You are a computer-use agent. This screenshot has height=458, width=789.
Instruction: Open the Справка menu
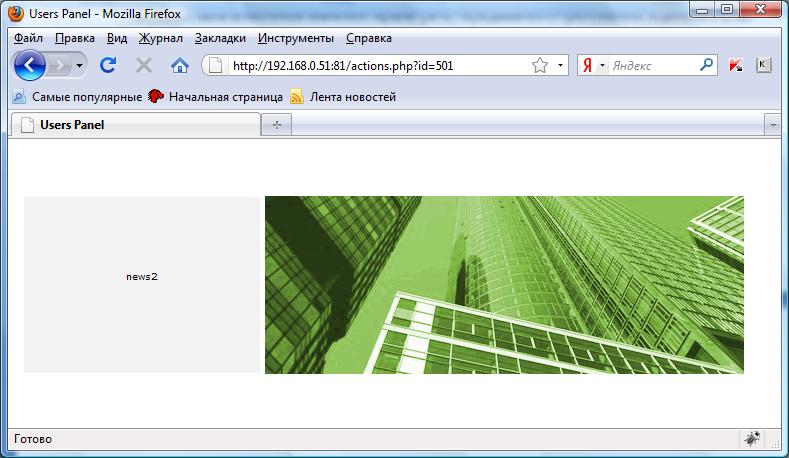[x=369, y=38]
